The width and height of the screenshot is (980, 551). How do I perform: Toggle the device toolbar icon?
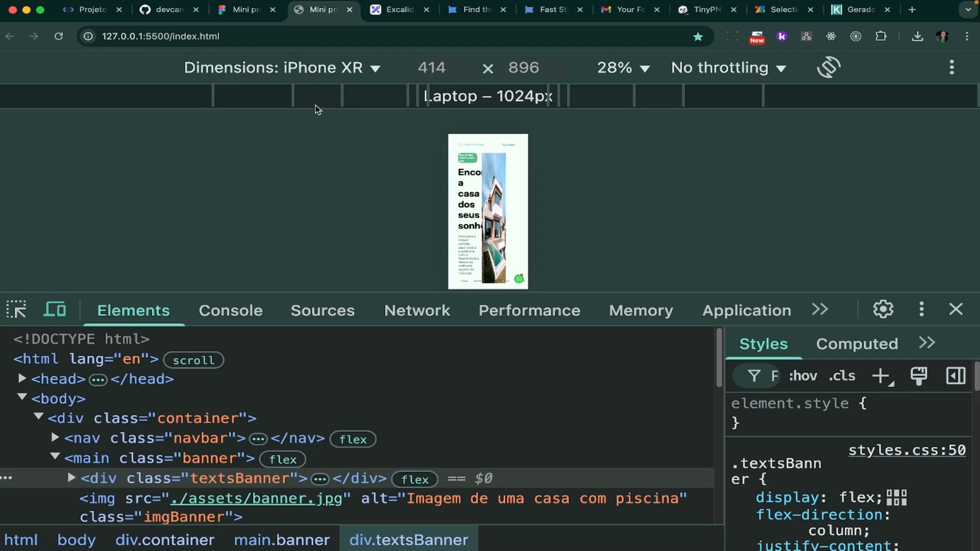(55, 310)
